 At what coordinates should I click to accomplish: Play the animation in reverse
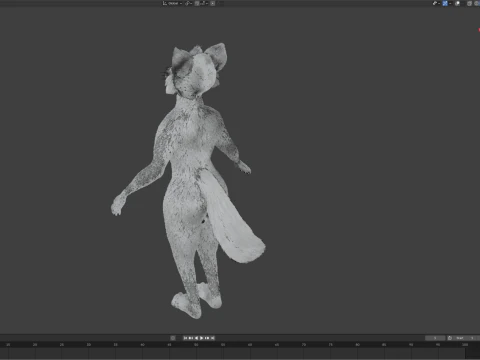point(196,338)
